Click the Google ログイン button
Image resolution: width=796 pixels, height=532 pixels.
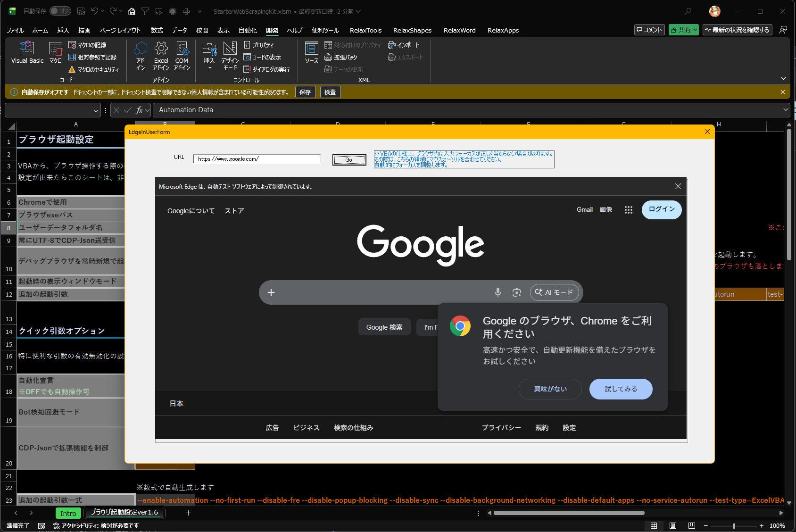(662, 209)
